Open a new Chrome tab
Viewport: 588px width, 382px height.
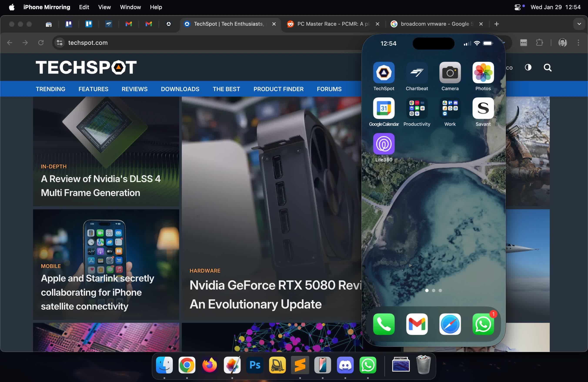(x=497, y=24)
